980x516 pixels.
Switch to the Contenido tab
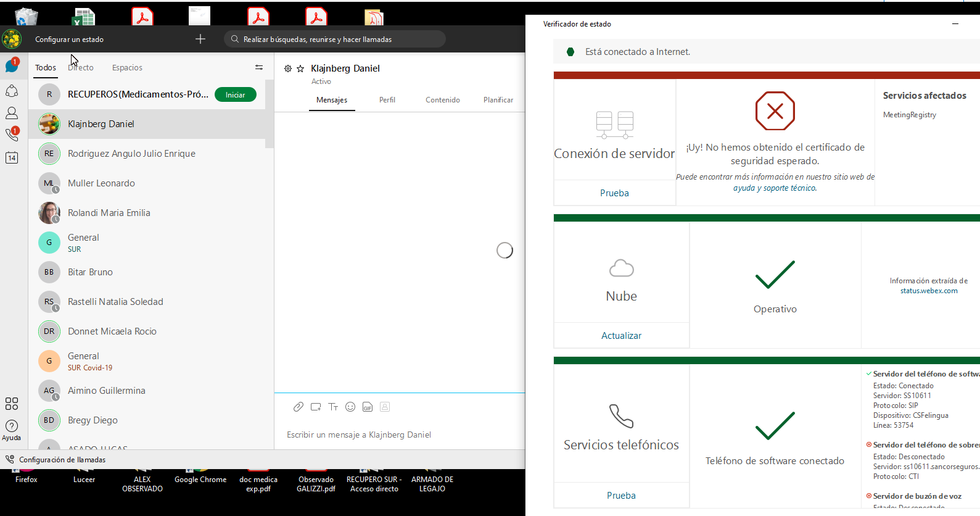point(443,100)
